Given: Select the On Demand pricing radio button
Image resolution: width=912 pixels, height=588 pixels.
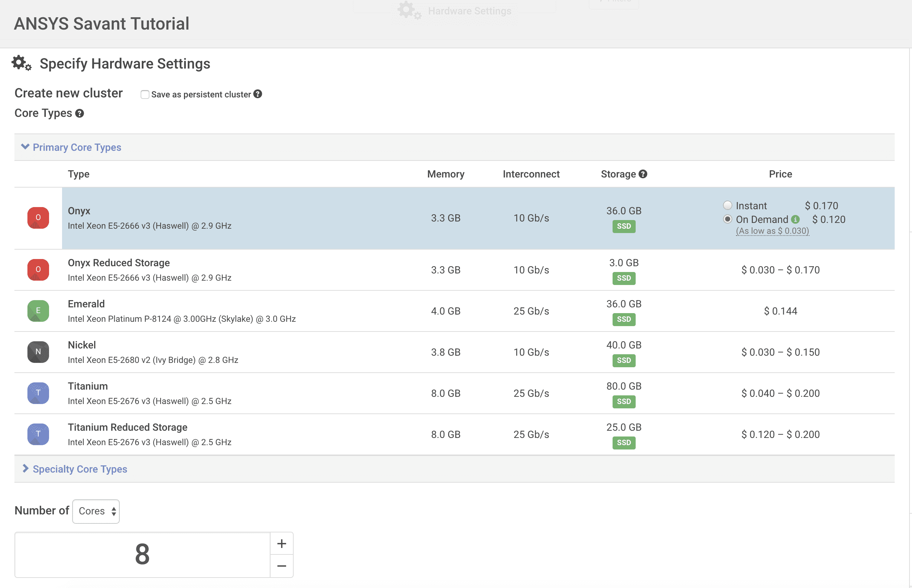Looking at the screenshot, I should pyautogui.click(x=727, y=219).
